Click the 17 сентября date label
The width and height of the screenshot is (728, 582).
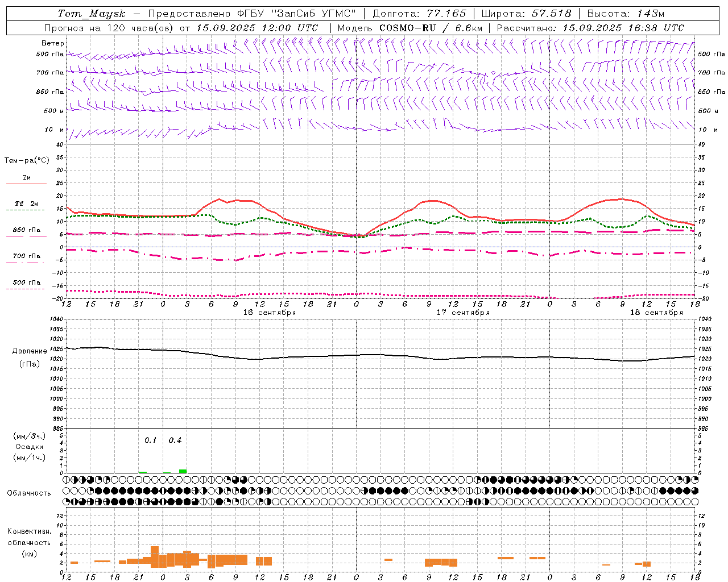point(463,313)
